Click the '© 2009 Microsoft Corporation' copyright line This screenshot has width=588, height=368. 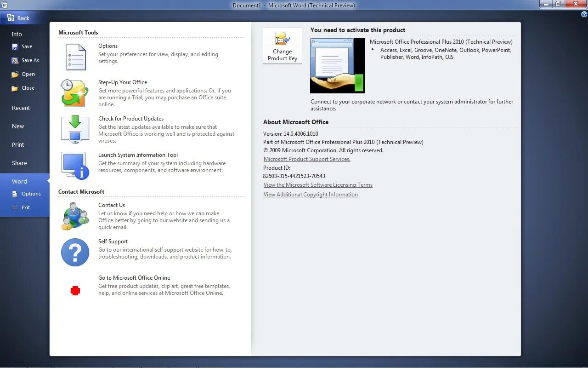pos(323,150)
